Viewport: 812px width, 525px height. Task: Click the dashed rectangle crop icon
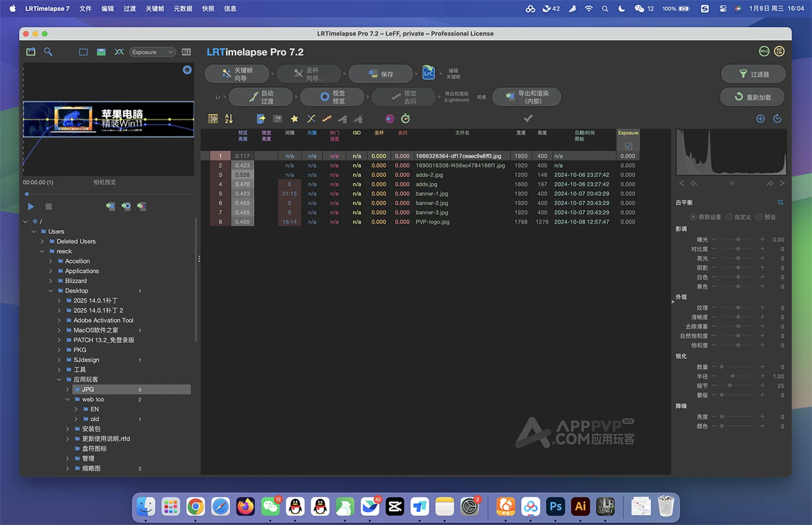[83, 52]
